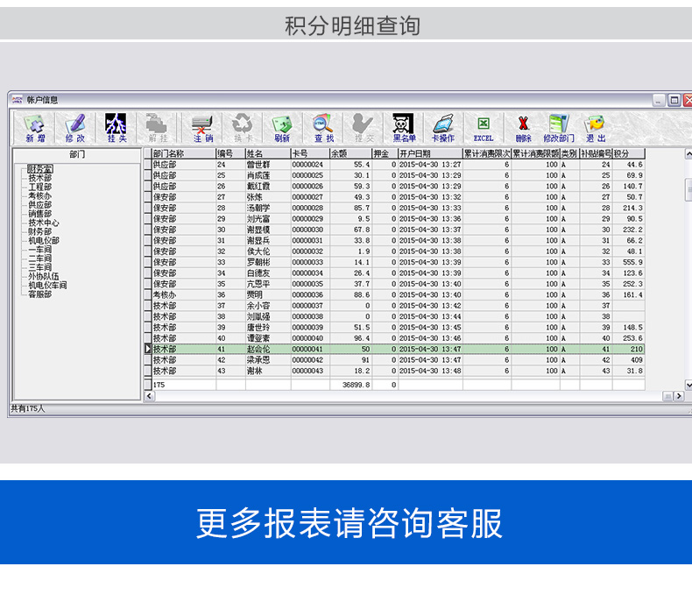Click the horizontal scrollbar left arrow
The width and height of the screenshot is (692, 616).
149,396
